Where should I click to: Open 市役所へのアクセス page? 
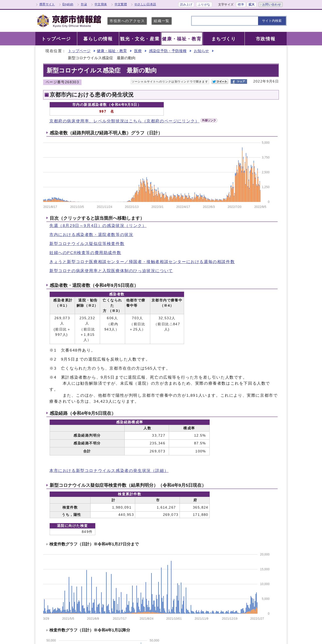[127, 21]
